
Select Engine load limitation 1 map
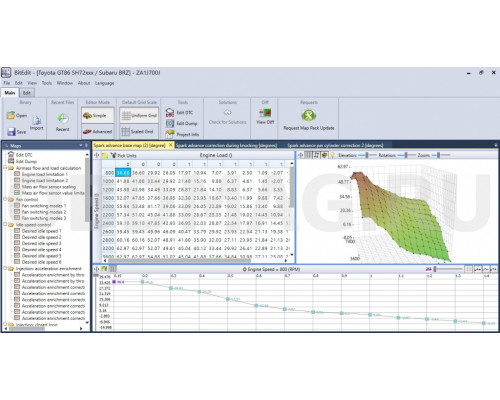41,174
